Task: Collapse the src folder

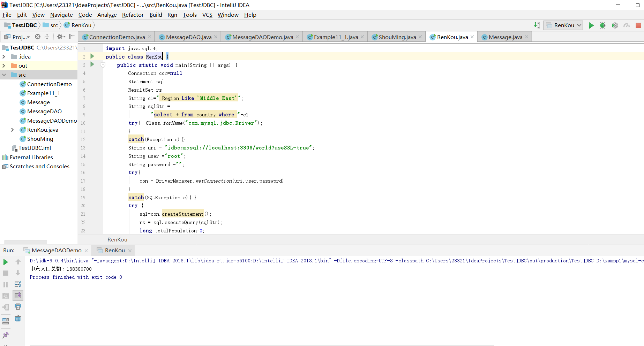Action: coord(4,75)
